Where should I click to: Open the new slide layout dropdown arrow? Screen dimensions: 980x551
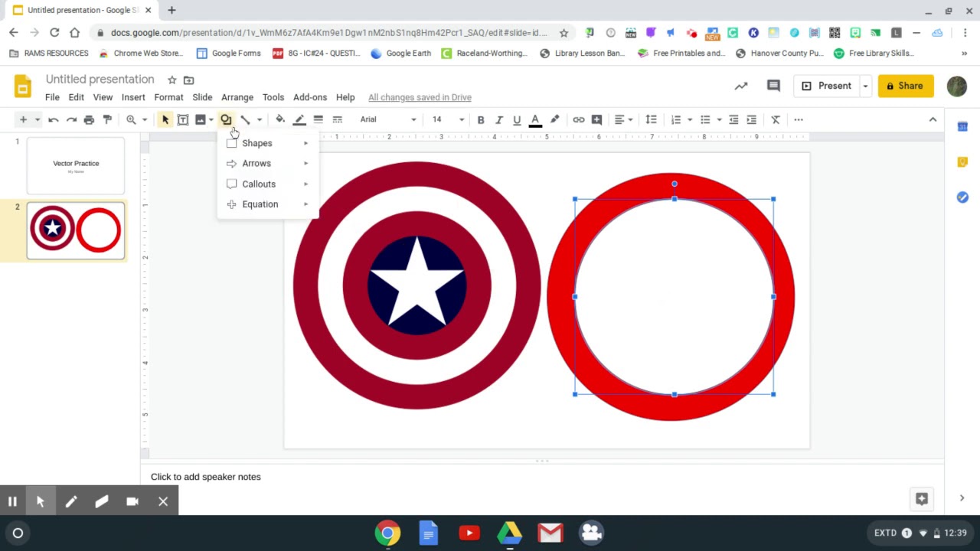coord(37,119)
